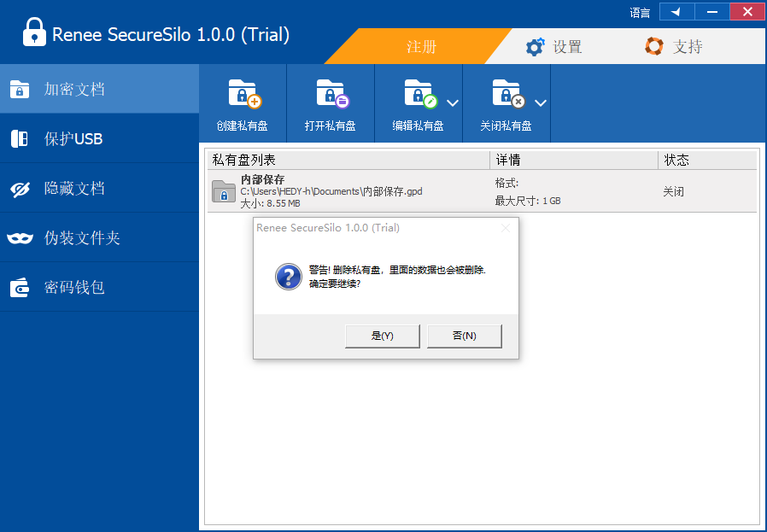The image size is (767, 532).
Task: Open 设置 settings tab
Action: [x=554, y=46]
